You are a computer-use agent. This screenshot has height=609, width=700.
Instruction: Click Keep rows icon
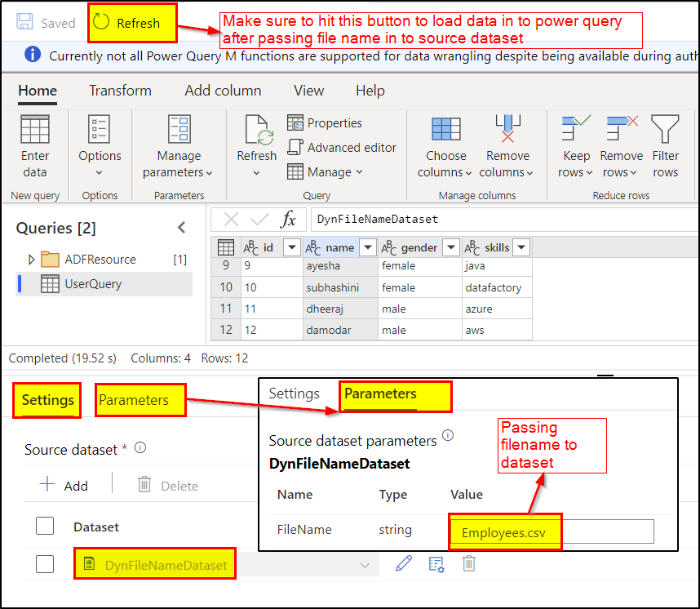pos(576,128)
